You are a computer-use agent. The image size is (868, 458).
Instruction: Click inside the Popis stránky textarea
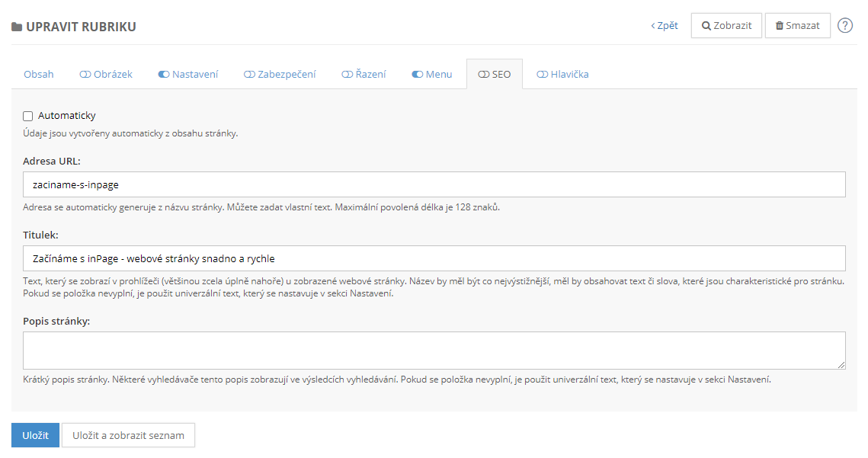[x=434, y=351]
